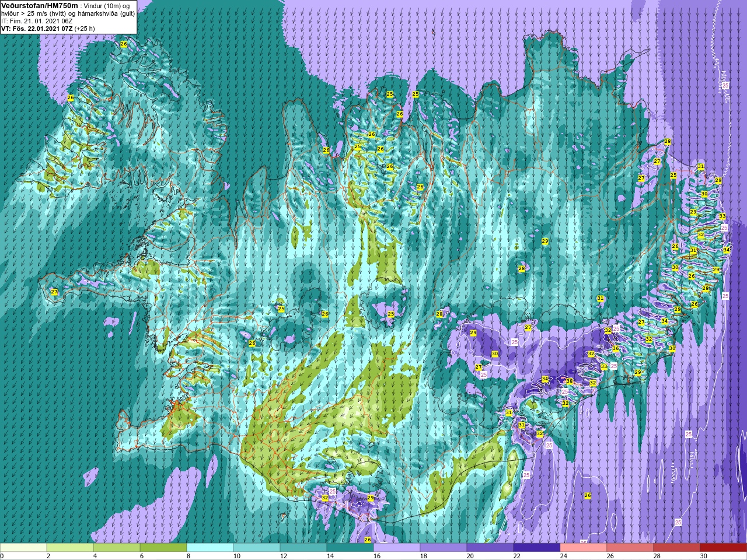Choose the 12–14 m/s teal legend swatch
The image size is (747, 560).
click(x=303, y=548)
